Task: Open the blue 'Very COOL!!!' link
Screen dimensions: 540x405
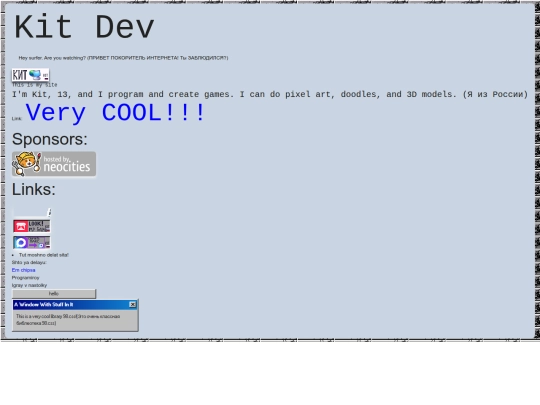Action: tap(115, 113)
